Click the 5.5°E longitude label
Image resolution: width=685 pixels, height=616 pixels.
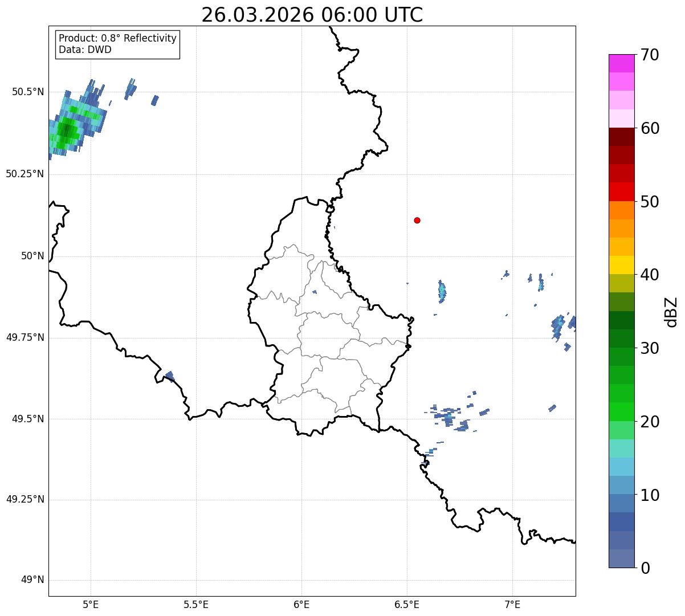tap(196, 604)
